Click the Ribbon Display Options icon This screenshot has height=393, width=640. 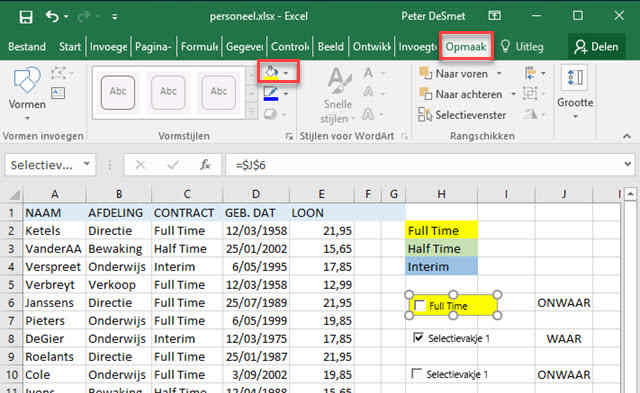[494, 16]
